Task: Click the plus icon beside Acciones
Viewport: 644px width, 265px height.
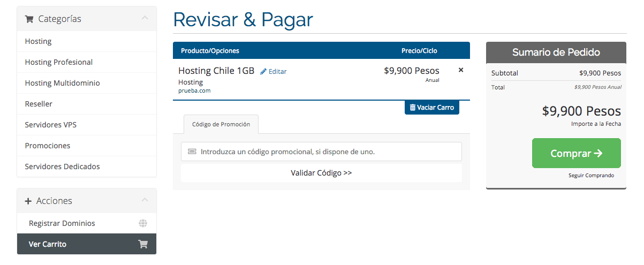Action: 28,201
